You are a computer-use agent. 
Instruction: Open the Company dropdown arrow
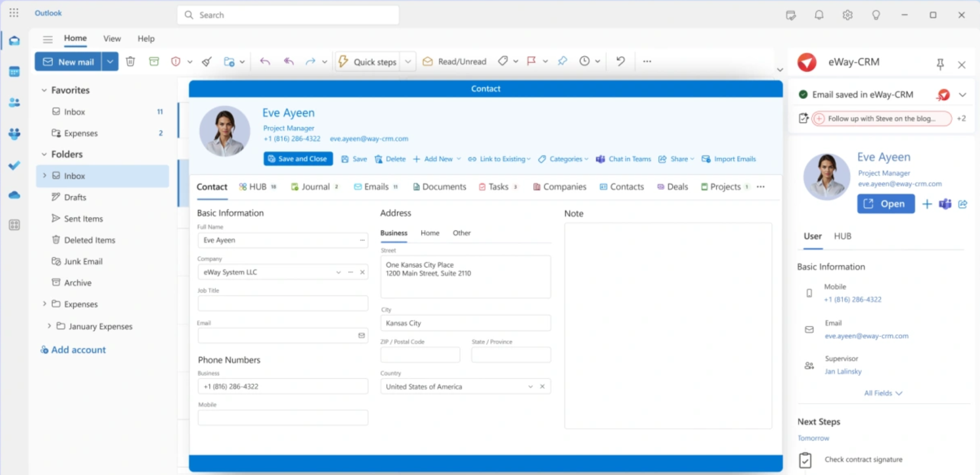click(x=339, y=272)
